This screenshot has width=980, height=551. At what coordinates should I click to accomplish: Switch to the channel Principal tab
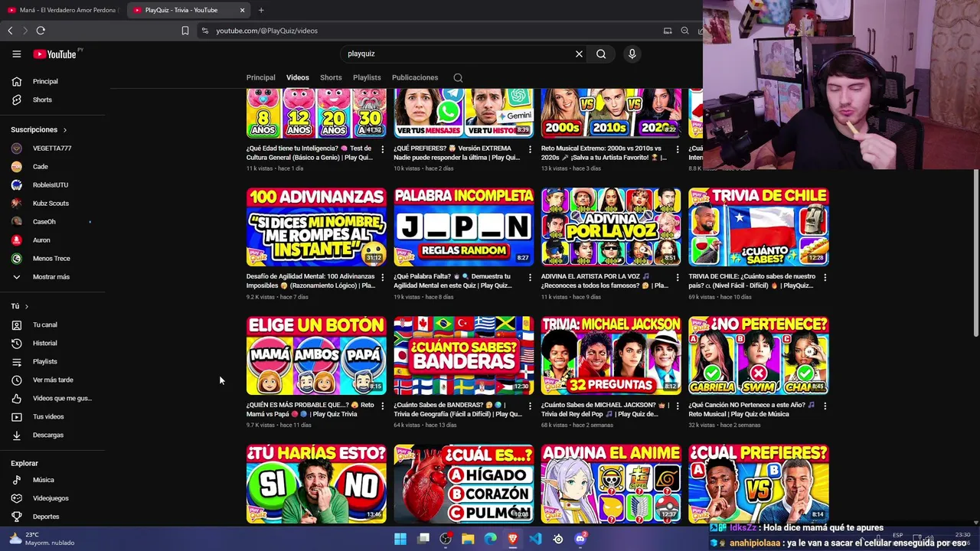point(260,77)
